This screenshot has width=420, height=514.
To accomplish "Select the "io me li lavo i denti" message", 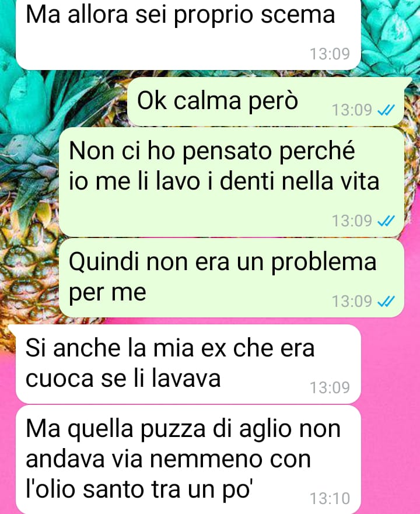I will point(232,182).
